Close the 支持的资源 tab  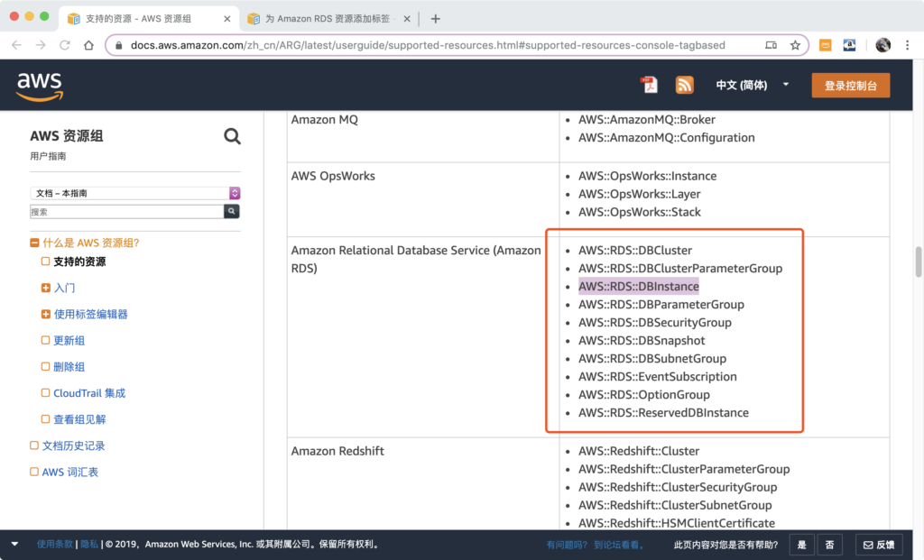[226, 19]
